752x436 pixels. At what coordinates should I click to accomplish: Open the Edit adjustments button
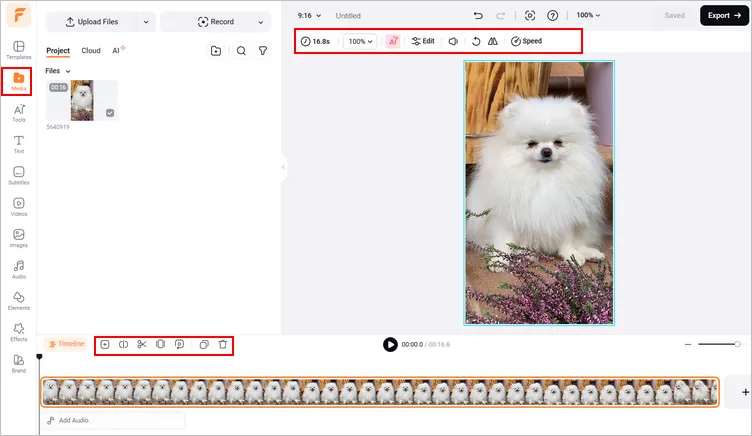pos(423,41)
